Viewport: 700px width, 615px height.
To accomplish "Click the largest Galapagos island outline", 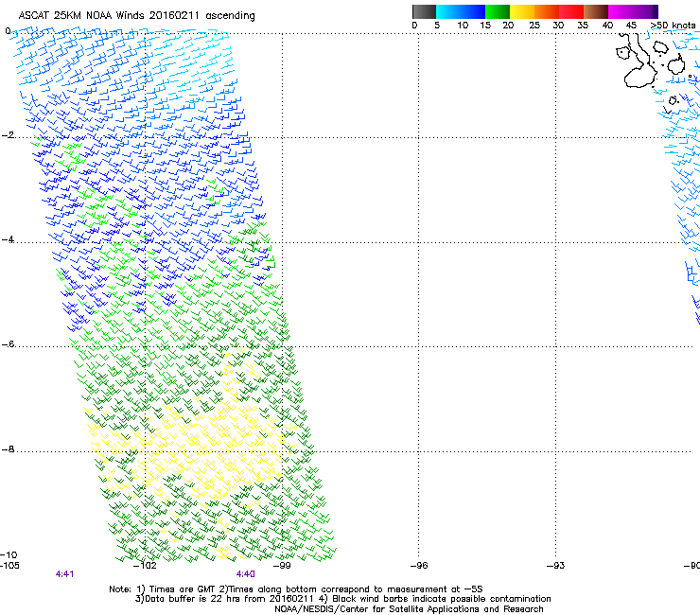I will [x=638, y=62].
